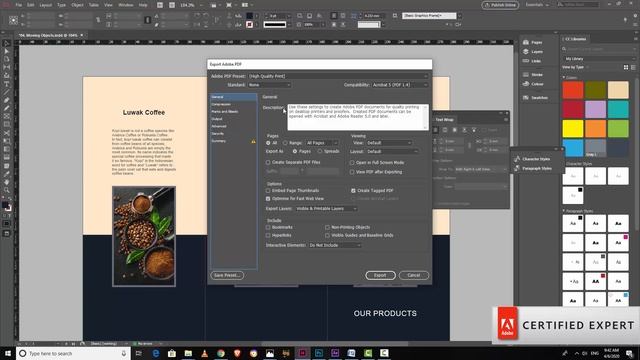Click the reference point locator in control bar
The height and width of the screenshot is (360, 640).
click(x=13, y=20)
